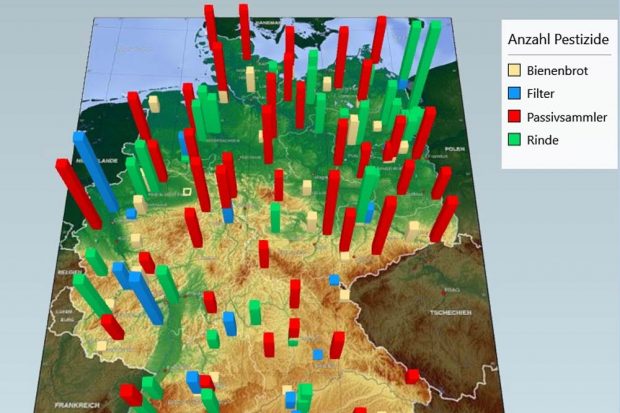620x413 pixels.
Task: Click the Prag city marker
Action: (445, 289)
